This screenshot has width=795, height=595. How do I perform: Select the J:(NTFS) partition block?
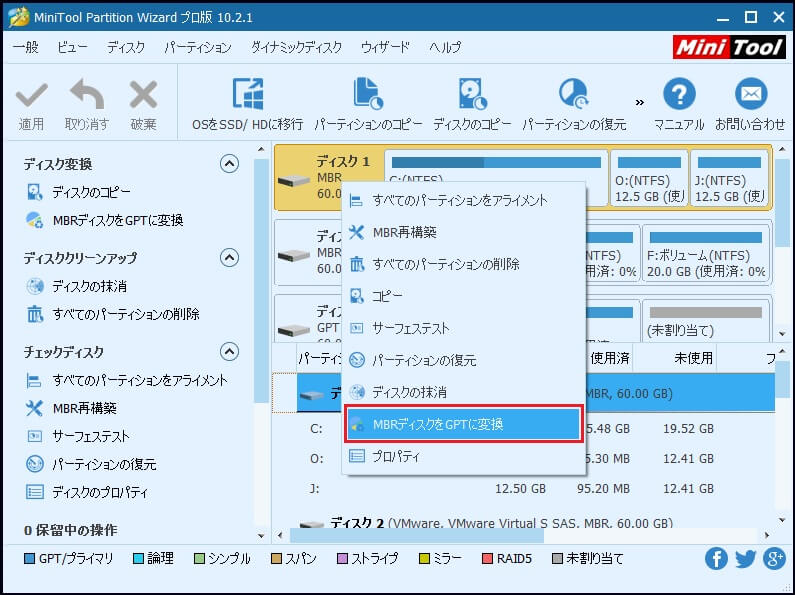point(730,178)
